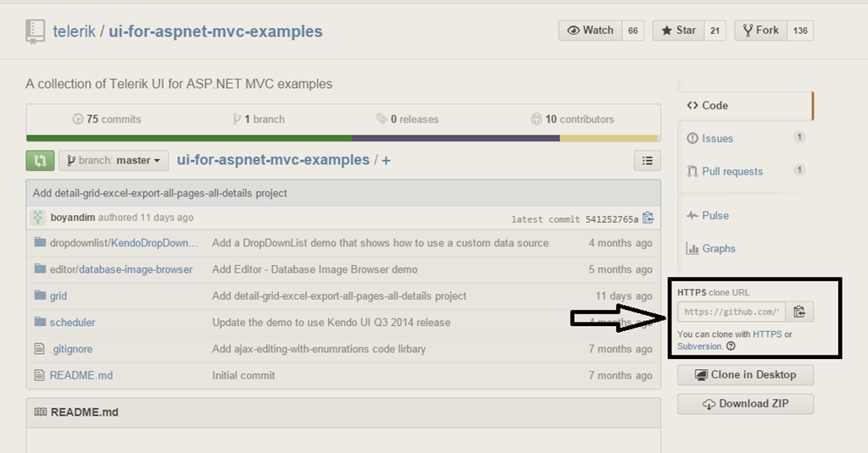Click the .gitignore file icon

point(39,349)
